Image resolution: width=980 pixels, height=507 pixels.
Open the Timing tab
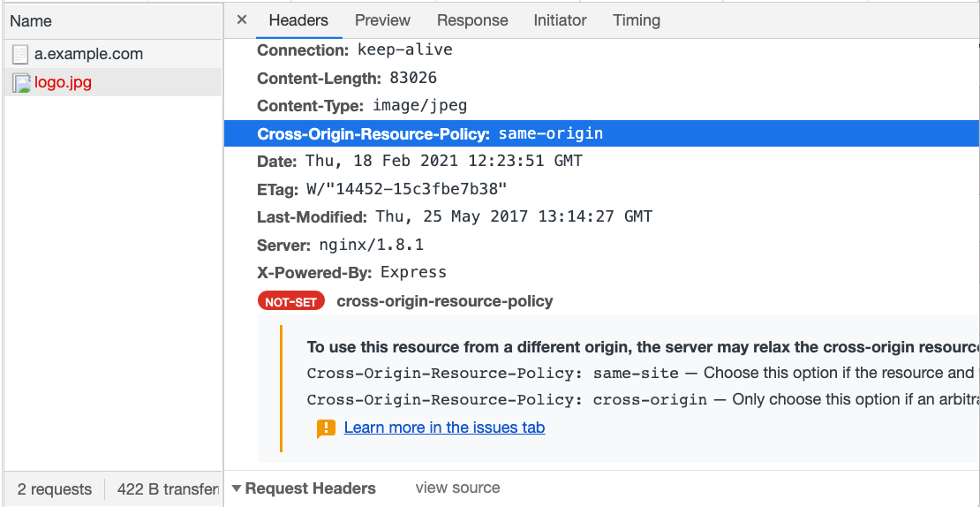point(637,20)
